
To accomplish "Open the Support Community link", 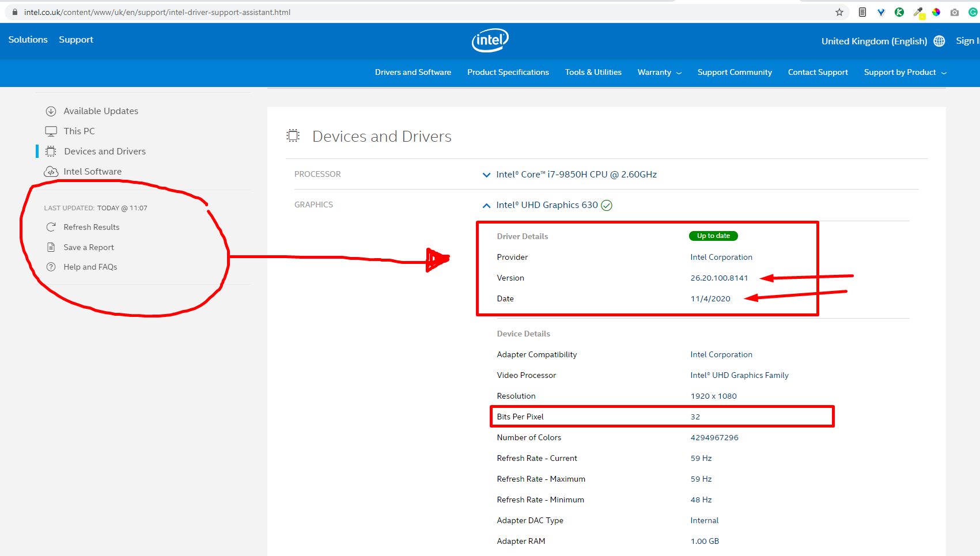I will click(735, 73).
